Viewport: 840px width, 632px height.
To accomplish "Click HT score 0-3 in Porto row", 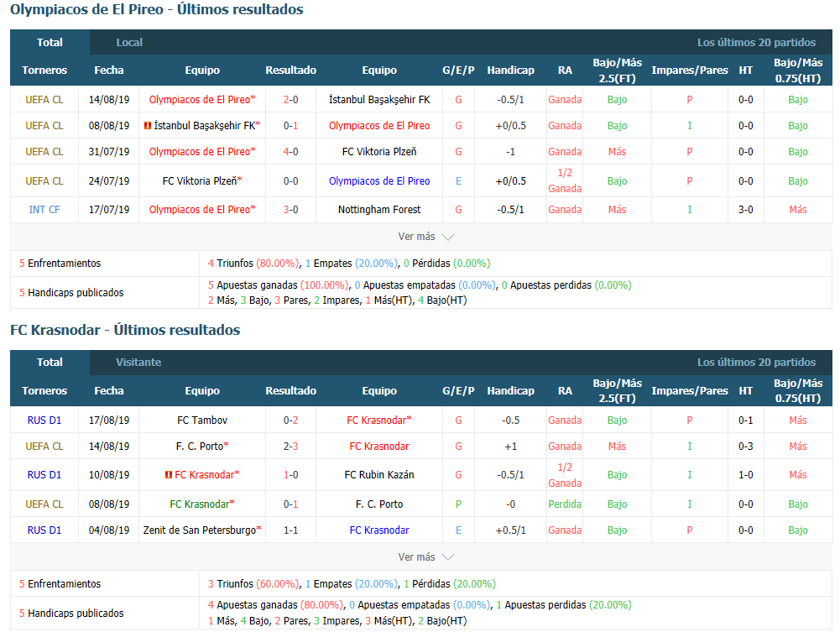I will click(746, 447).
